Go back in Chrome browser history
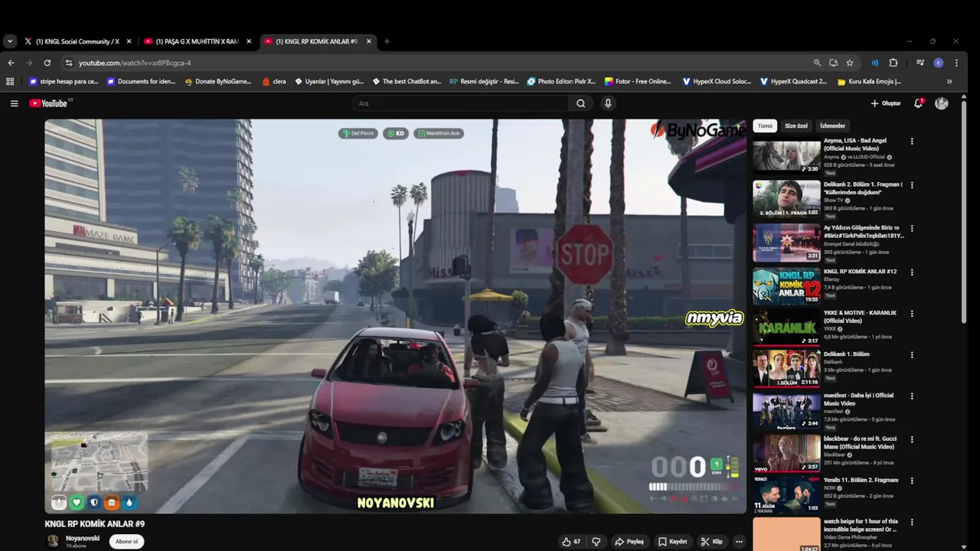980x551 pixels. tap(11, 63)
